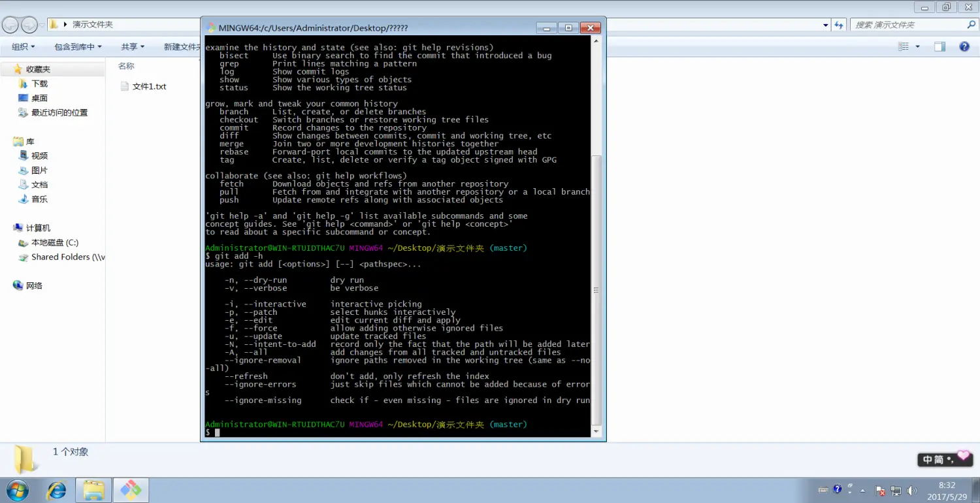Select 计算机 in the navigation pane
The width and height of the screenshot is (980, 503).
click(x=38, y=228)
